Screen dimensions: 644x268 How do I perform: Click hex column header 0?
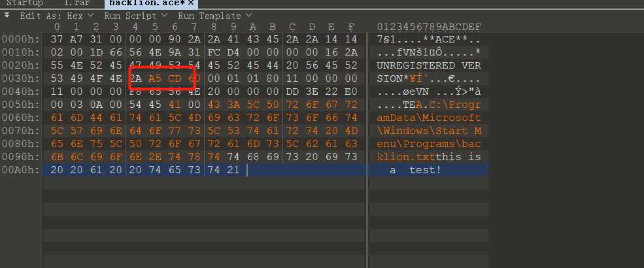[x=57, y=27]
